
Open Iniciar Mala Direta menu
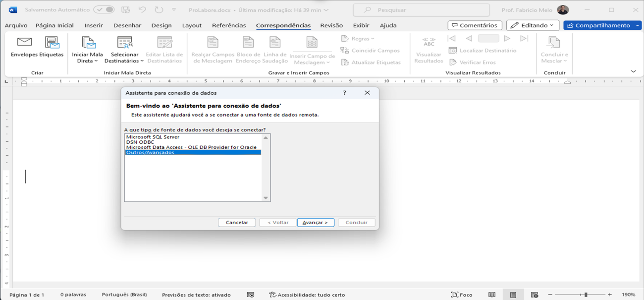pyautogui.click(x=88, y=50)
